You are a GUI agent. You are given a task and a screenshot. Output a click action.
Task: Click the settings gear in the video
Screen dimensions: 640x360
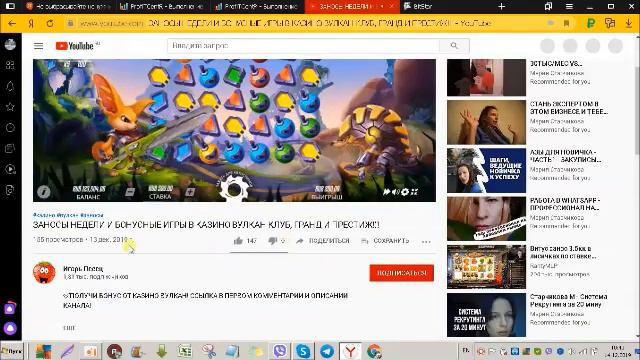click(405, 191)
